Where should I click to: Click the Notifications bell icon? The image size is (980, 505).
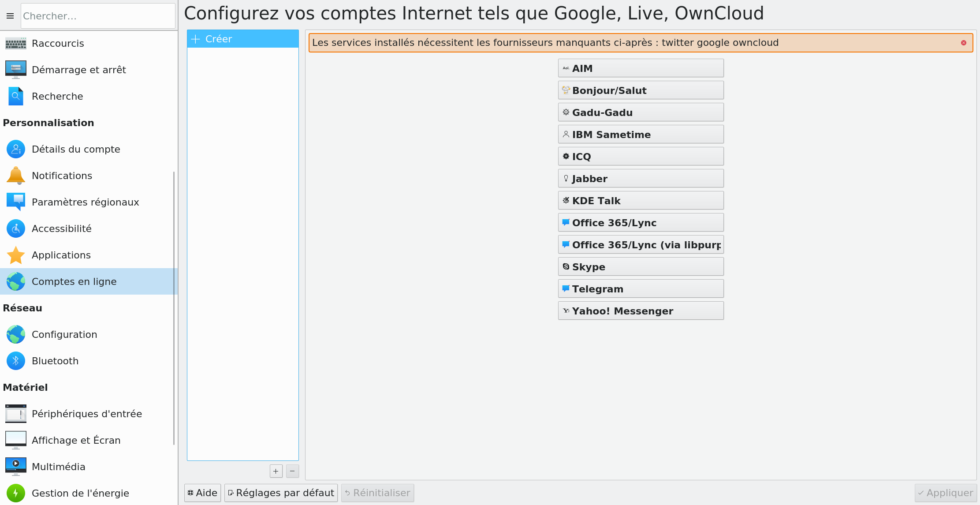click(x=16, y=176)
